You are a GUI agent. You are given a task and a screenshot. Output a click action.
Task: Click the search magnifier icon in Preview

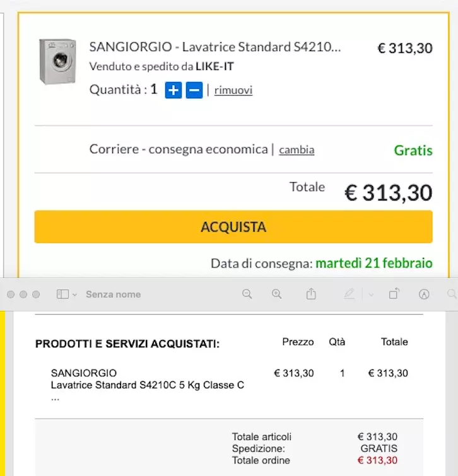pyautogui.click(x=452, y=294)
